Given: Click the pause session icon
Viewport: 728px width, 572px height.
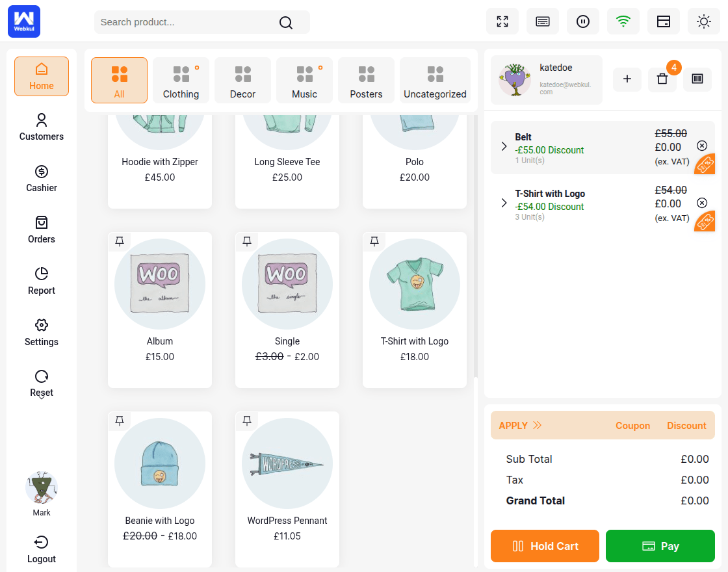Looking at the screenshot, I should pyautogui.click(x=583, y=21).
